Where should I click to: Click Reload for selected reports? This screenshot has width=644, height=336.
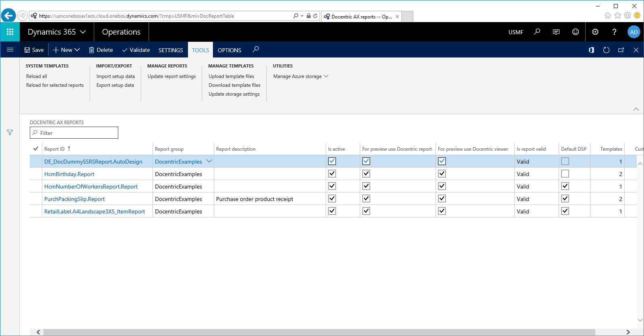(55, 85)
